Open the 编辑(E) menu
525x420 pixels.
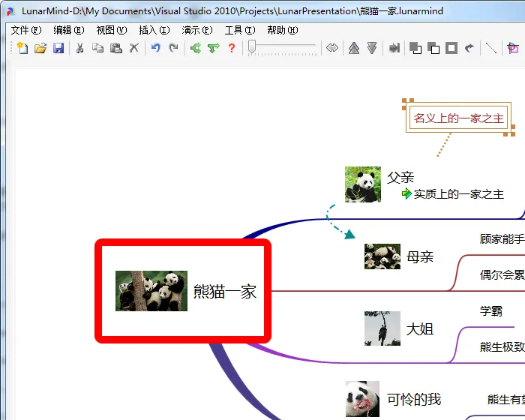pos(69,30)
